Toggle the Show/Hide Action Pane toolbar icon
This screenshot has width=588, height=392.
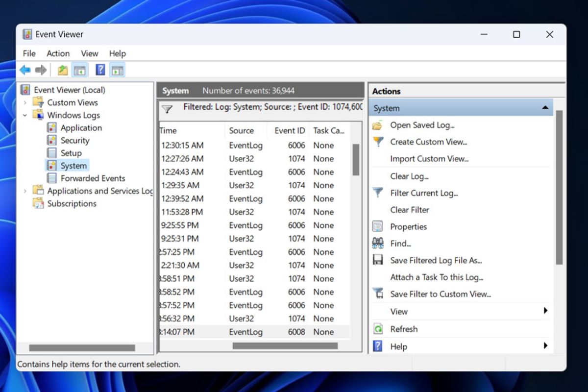[117, 70]
